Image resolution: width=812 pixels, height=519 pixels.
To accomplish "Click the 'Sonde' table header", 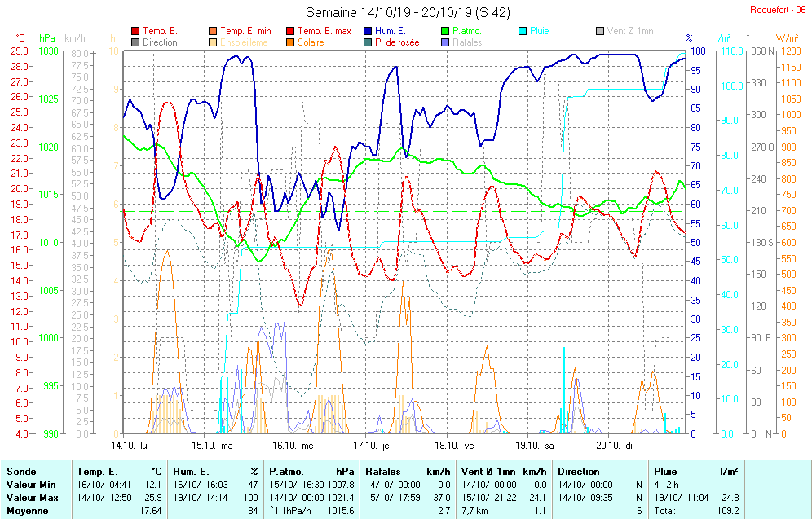I will click(x=21, y=472).
